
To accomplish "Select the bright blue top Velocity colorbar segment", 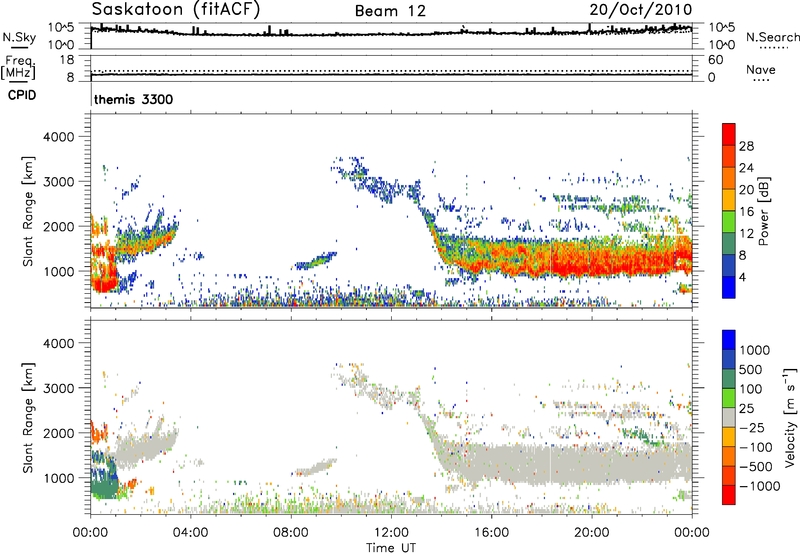I will pyautogui.click(x=729, y=340).
